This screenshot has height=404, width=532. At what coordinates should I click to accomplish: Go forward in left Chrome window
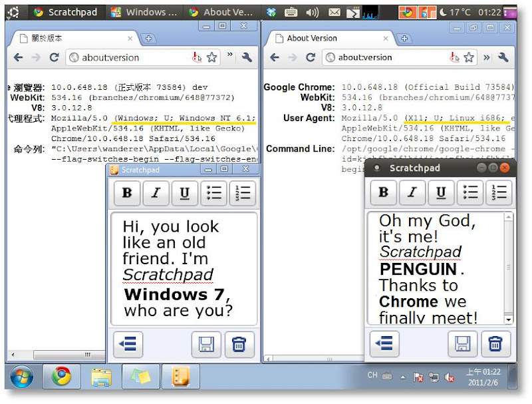(x=36, y=57)
